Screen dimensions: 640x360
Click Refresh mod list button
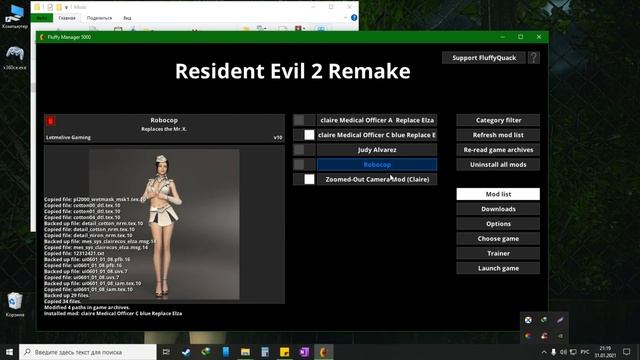pos(498,135)
